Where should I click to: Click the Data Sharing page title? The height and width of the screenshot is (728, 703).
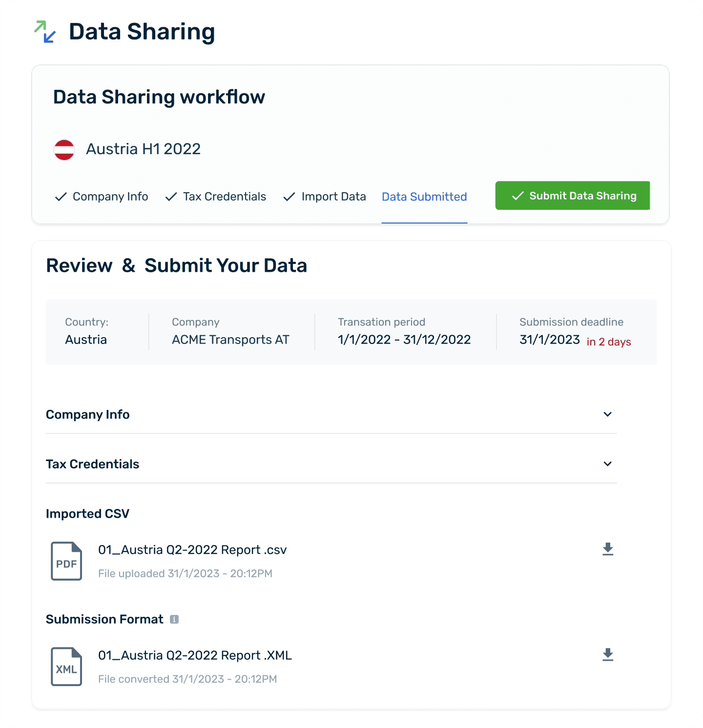142,32
